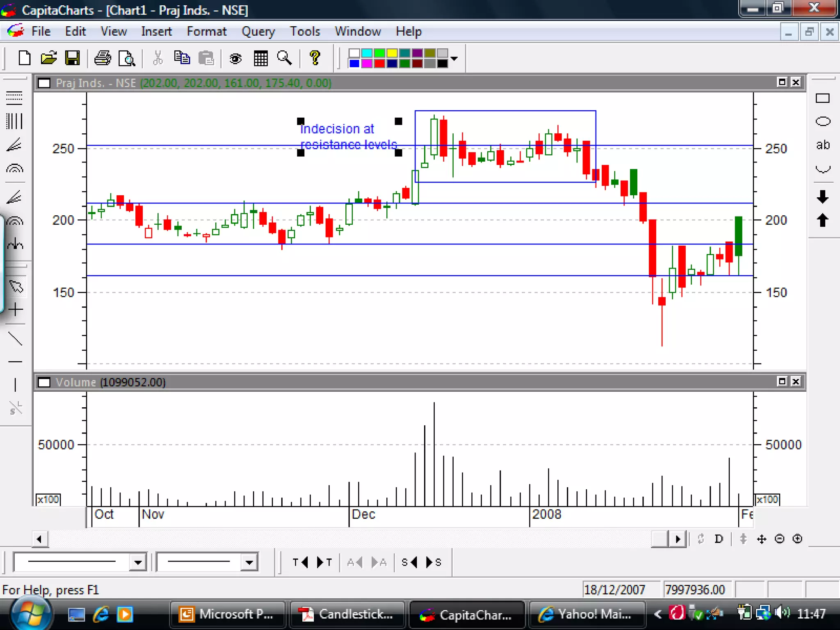Viewport: 840px width, 630px height.
Task: Toggle the Volume panel checkbox
Action: [44, 382]
